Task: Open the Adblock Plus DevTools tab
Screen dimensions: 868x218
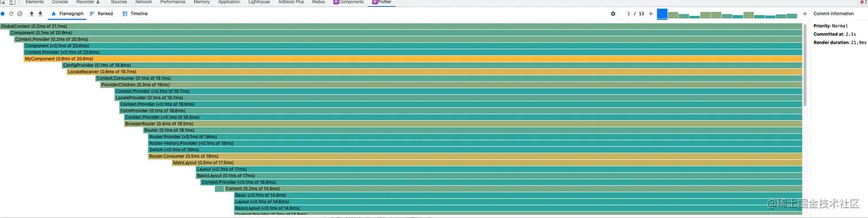Action: click(x=292, y=2)
